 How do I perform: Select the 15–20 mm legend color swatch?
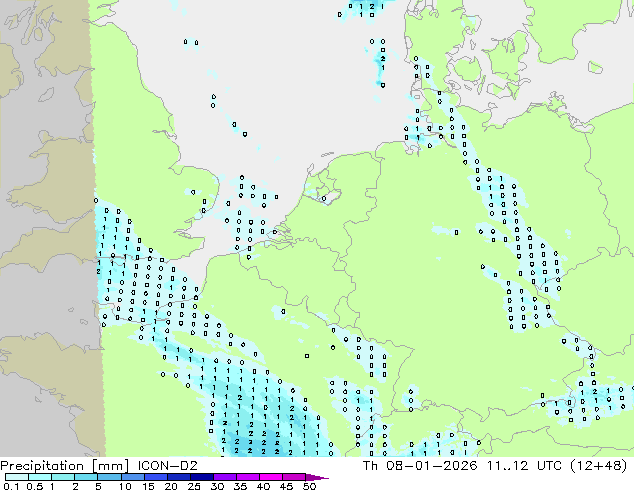[x=155, y=477]
